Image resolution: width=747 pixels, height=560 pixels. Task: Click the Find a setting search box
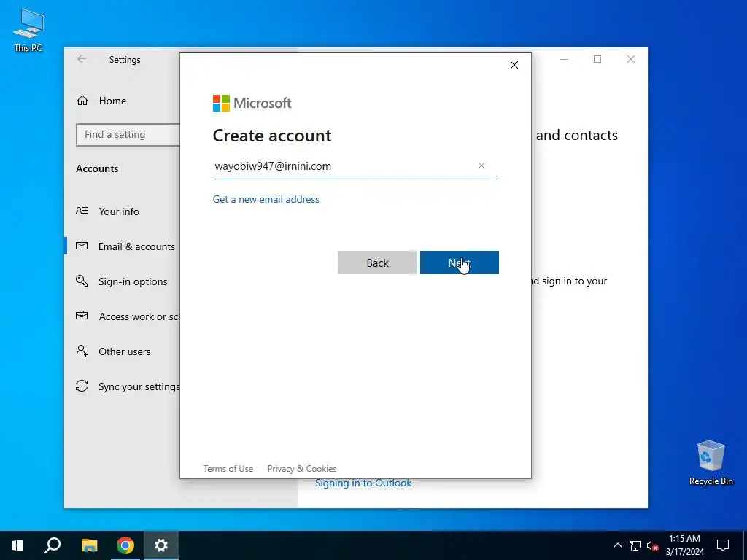coord(128,135)
